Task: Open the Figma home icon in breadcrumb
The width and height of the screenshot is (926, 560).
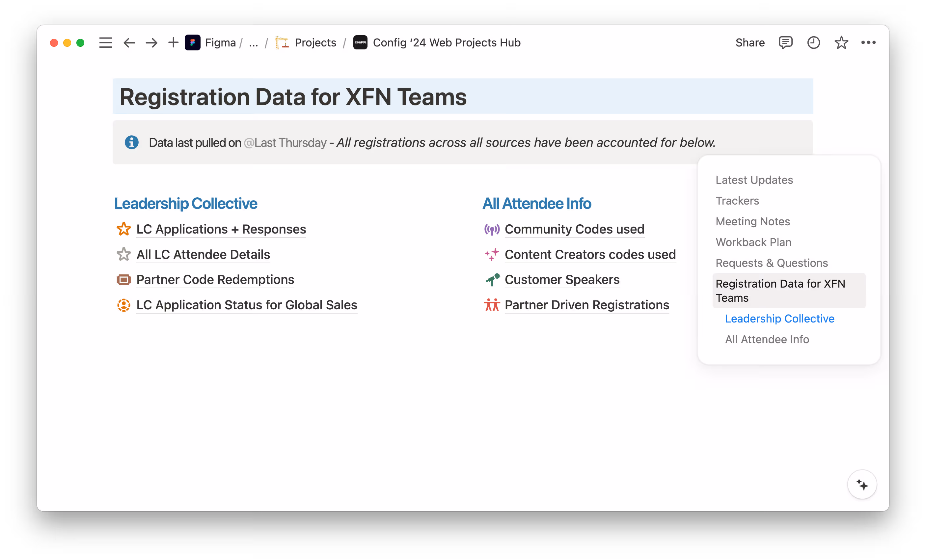Action: [x=193, y=42]
